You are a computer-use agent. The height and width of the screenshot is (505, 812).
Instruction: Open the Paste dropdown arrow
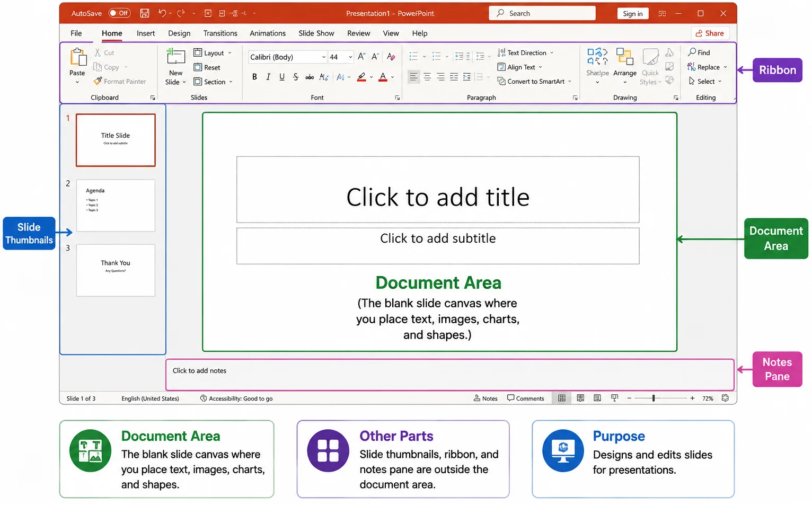(77, 82)
